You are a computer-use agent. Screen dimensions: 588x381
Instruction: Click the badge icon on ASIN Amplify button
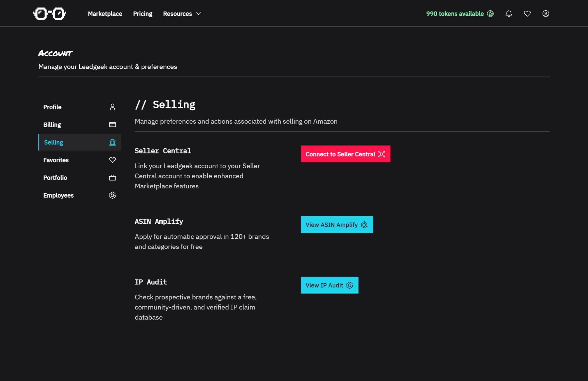click(364, 225)
